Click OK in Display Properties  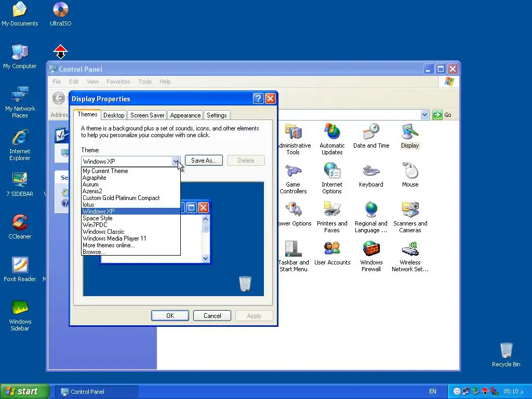pyautogui.click(x=170, y=315)
